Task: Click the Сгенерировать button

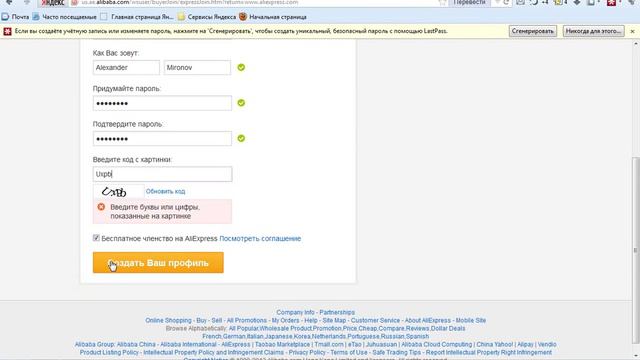Action: (533, 31)
